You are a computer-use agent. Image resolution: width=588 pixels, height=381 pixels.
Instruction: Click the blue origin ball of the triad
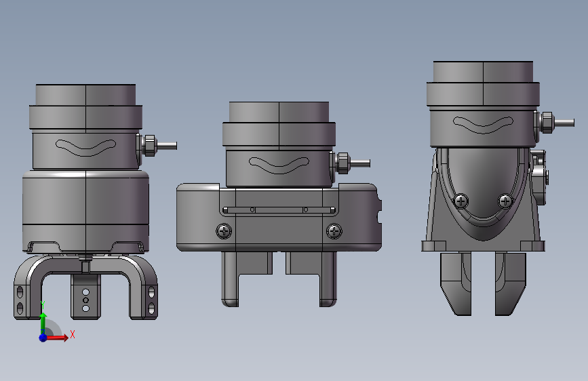pos(43,338)
